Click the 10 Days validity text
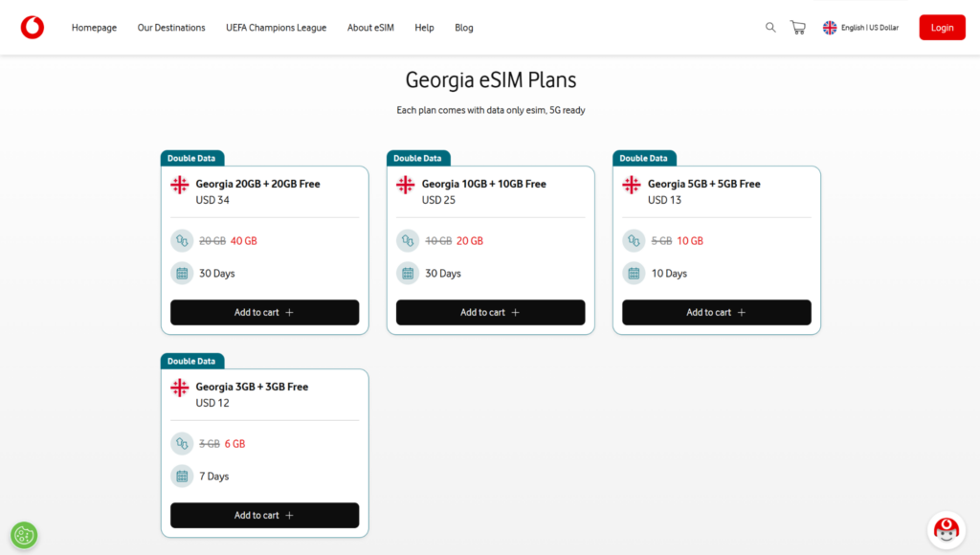The image size is (980, 555). (669, 274)
